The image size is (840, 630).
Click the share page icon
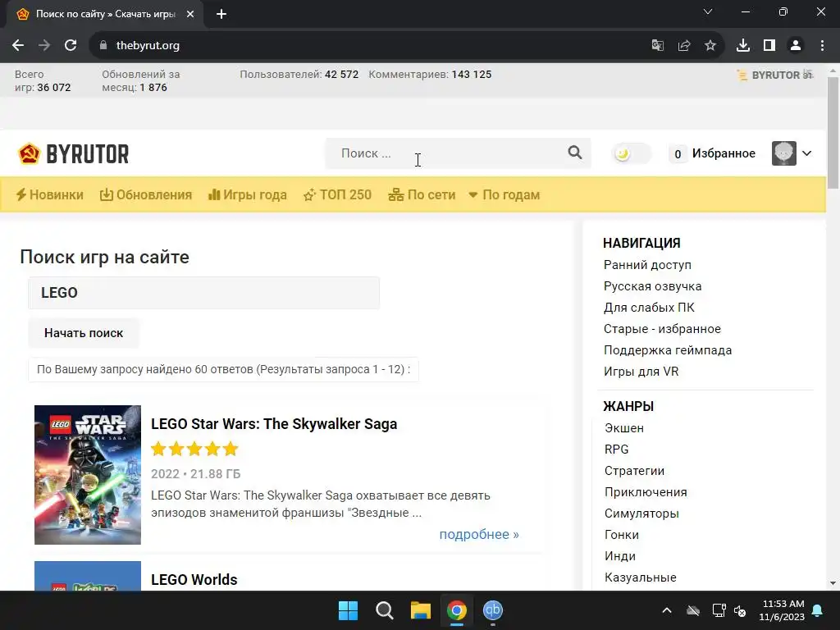[x=684, y=46]
